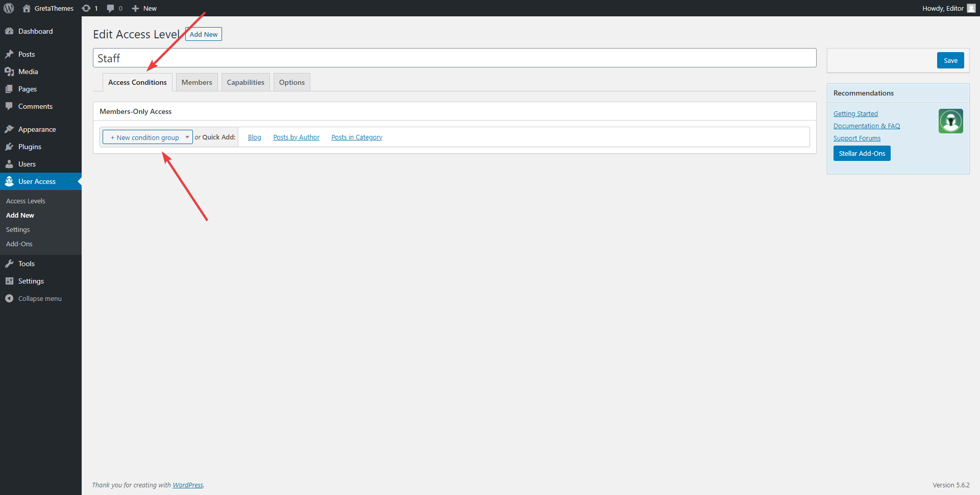Quick add Posts in Category condition
The image size is (980, 495).
coord(357,137)
